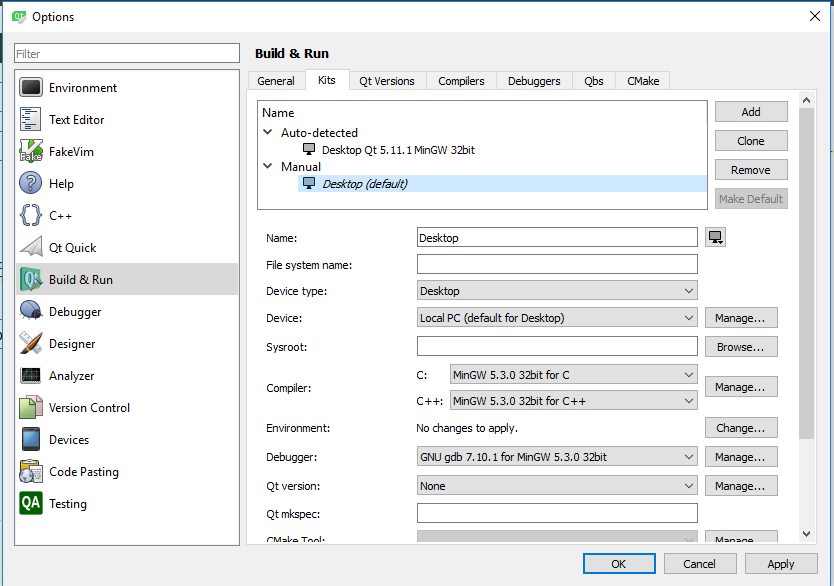Click the Clone kit button

[x=751, y=141]
